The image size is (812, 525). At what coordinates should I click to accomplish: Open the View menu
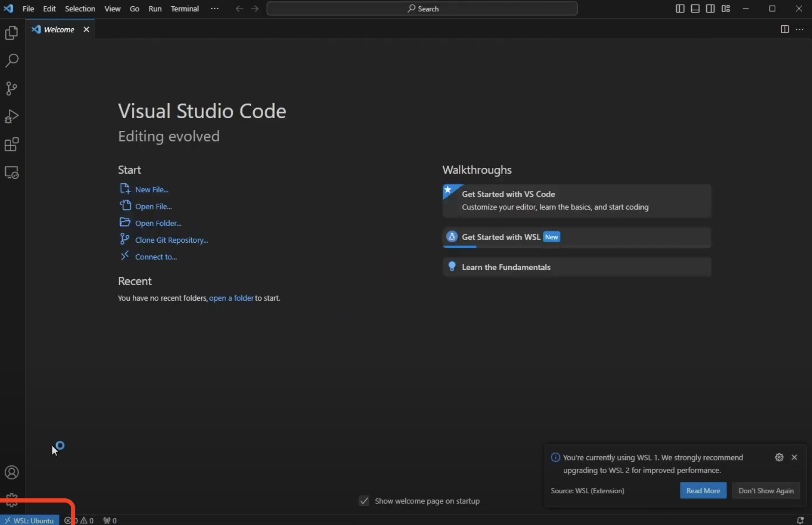point(112,9)
